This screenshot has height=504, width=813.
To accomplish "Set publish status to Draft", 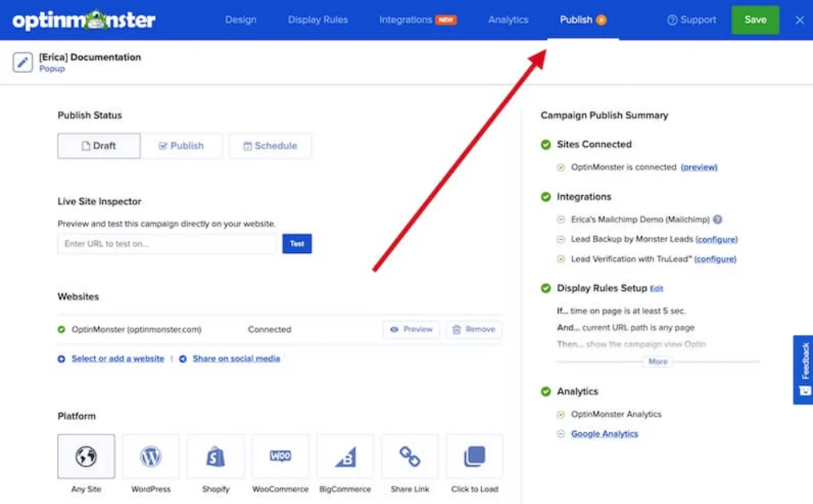I will pos(99,145).
